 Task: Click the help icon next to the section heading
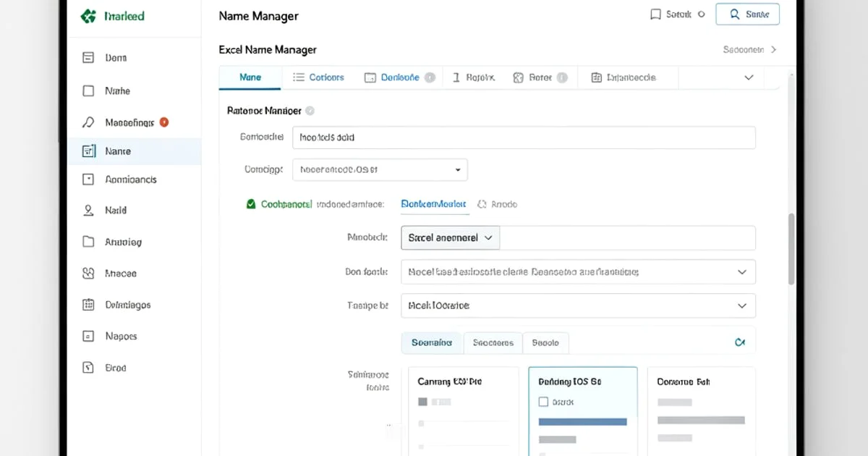click(x=310, y=110)
